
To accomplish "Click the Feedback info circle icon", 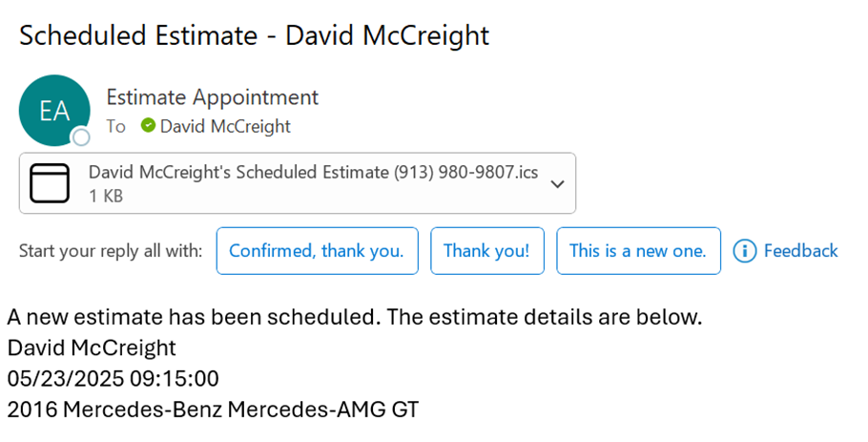I will 745,251.
